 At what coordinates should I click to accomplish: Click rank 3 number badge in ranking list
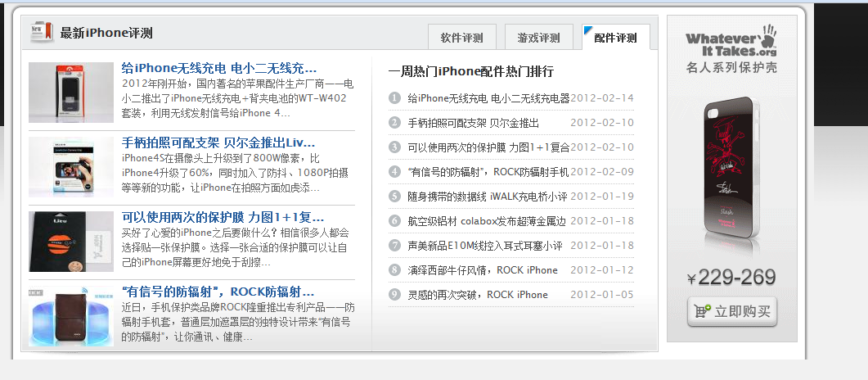[x=394, y=147]
